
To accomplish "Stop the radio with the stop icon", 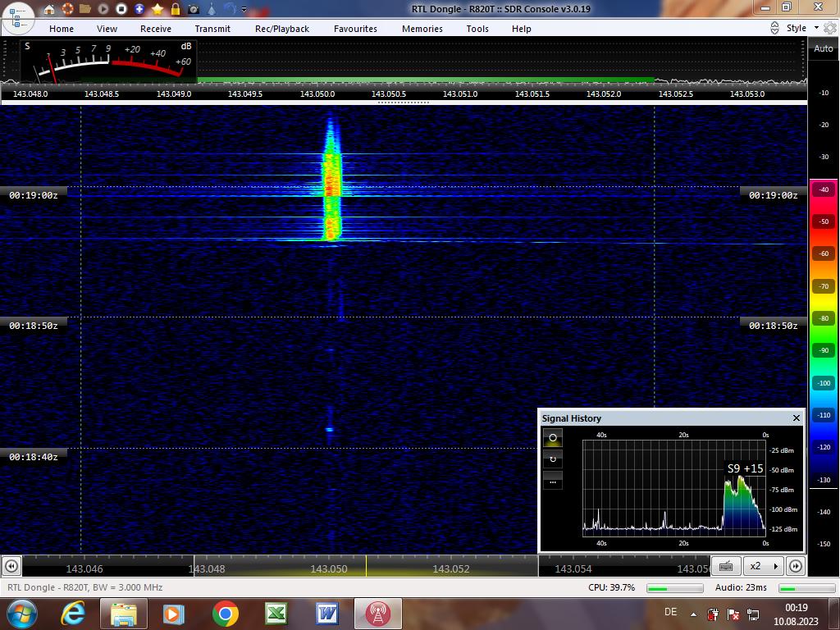I will (x=121, y=8).
